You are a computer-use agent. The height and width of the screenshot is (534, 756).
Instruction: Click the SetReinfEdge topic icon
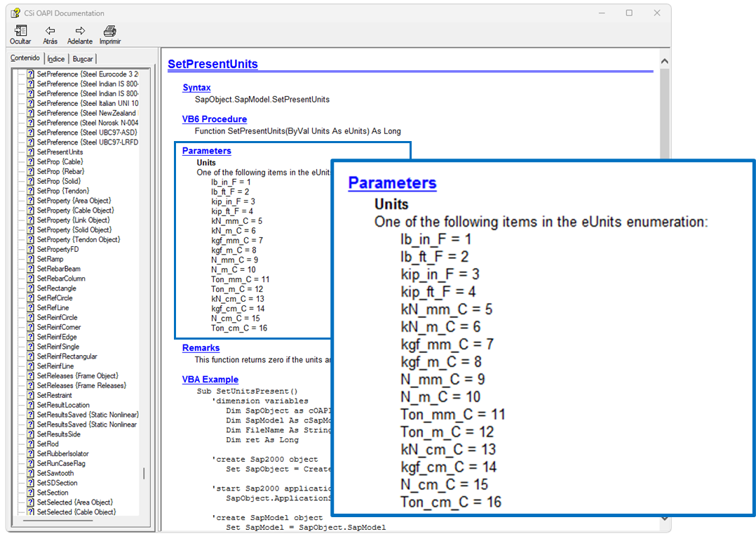coord(30,337)
